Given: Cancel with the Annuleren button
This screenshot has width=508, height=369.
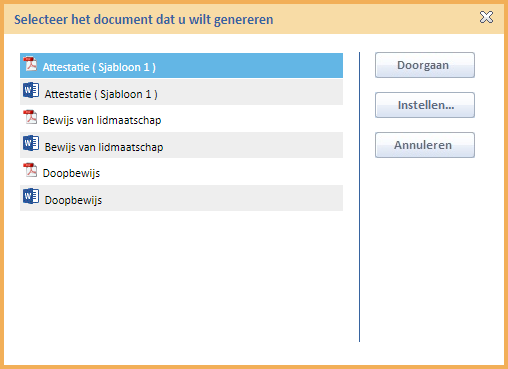Looking at the screenshot, I should point(425,145).
